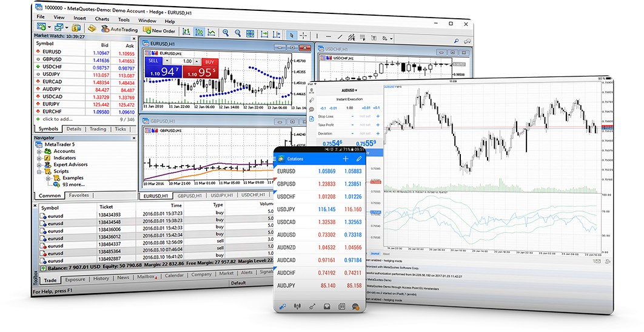The height and width of the screenshot is (332, 644).
Task: Switch to USDJPY,H1 chart tab
Action: [221, 195]
